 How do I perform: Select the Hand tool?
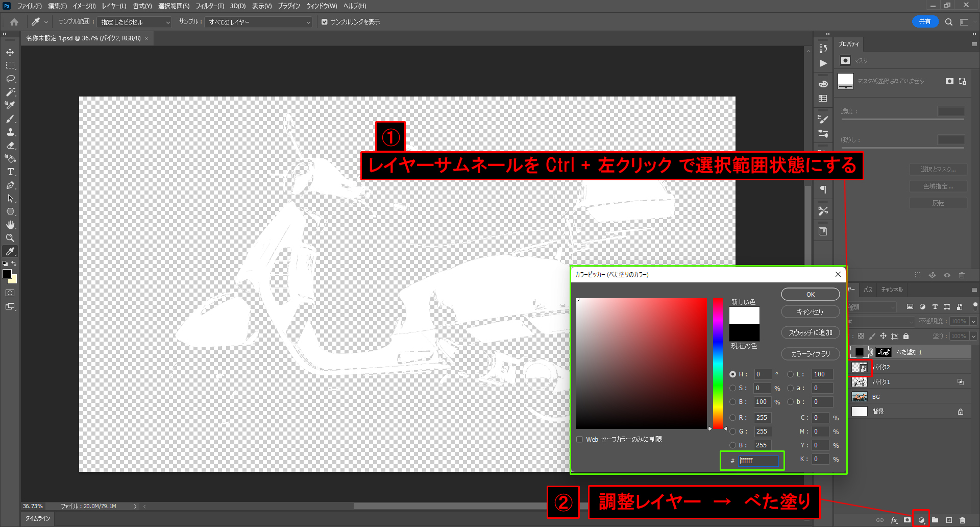click(10, 225)
